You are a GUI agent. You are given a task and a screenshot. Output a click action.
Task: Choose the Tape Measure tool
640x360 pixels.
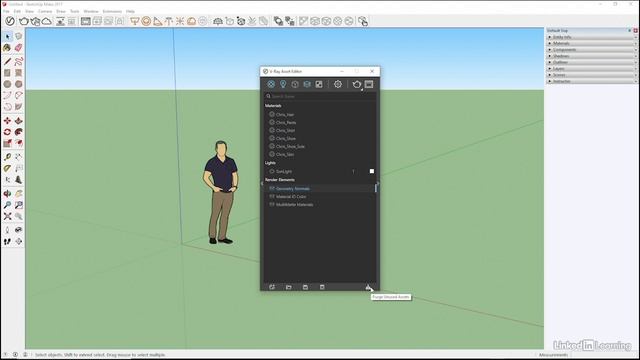[7, 157]
